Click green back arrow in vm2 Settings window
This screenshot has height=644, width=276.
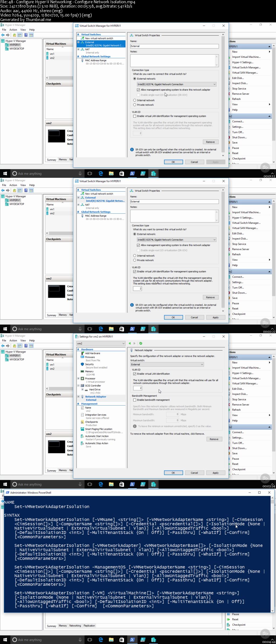[130, 343]
